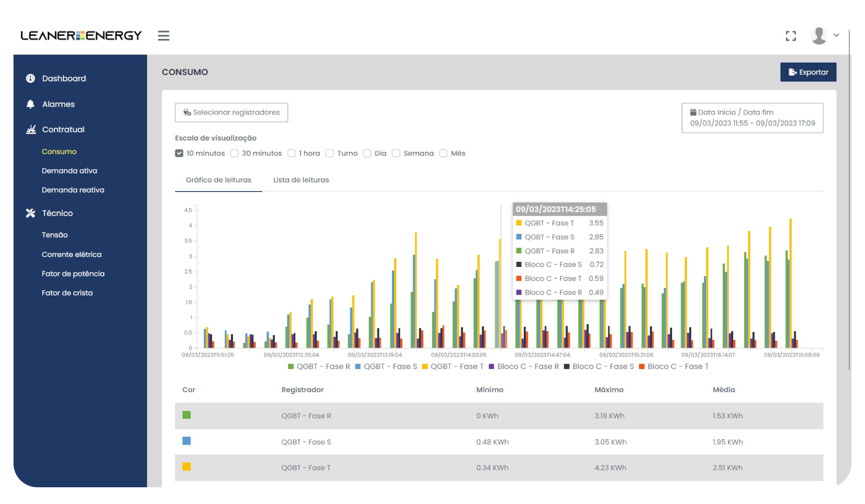This screenshot has height=504, width=865.
Task: Open Demanda reativa page
Action: [x=73, y=190]
